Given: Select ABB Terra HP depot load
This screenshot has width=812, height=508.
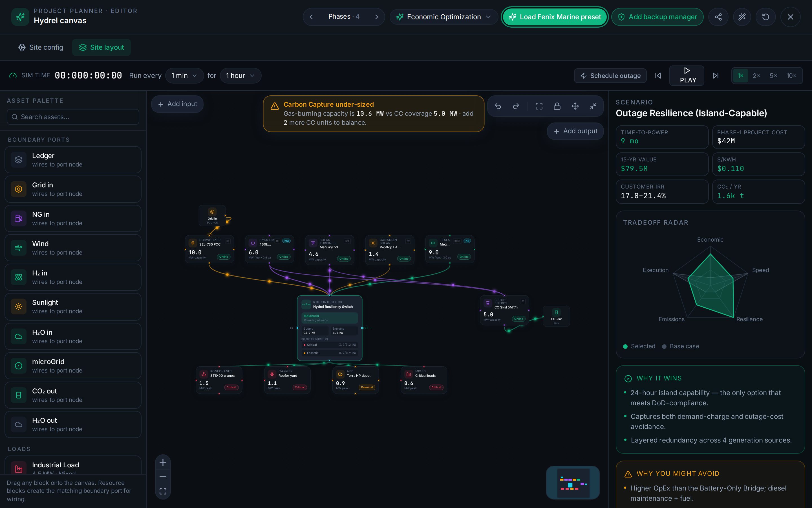Looking at the screenshot, I should click(355, 380).
